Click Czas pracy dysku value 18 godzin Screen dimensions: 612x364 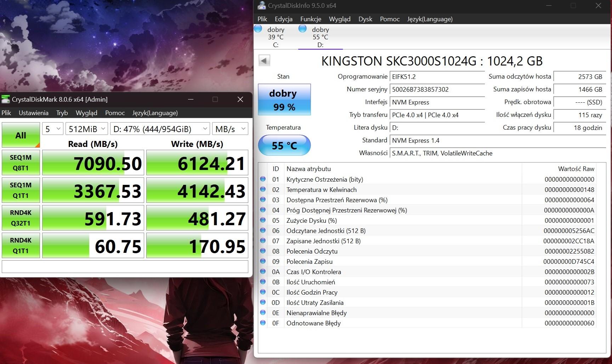coord(580,128)
